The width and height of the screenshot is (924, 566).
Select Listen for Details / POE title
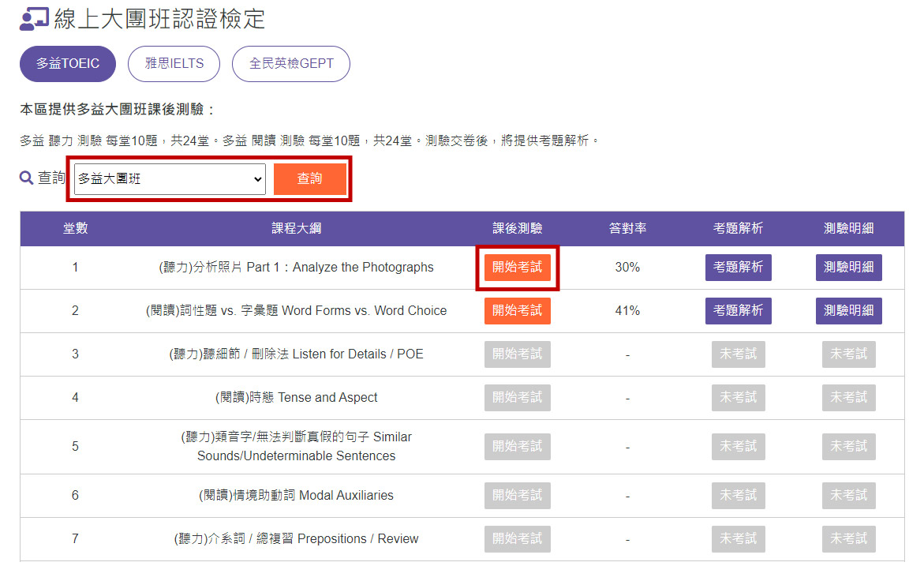coord(297,354)
